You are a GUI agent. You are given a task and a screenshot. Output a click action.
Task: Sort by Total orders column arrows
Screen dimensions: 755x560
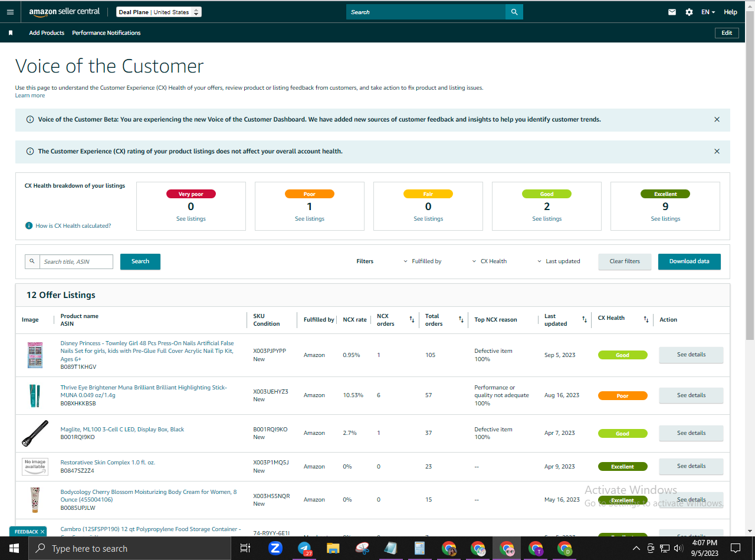tap(461, 320)
